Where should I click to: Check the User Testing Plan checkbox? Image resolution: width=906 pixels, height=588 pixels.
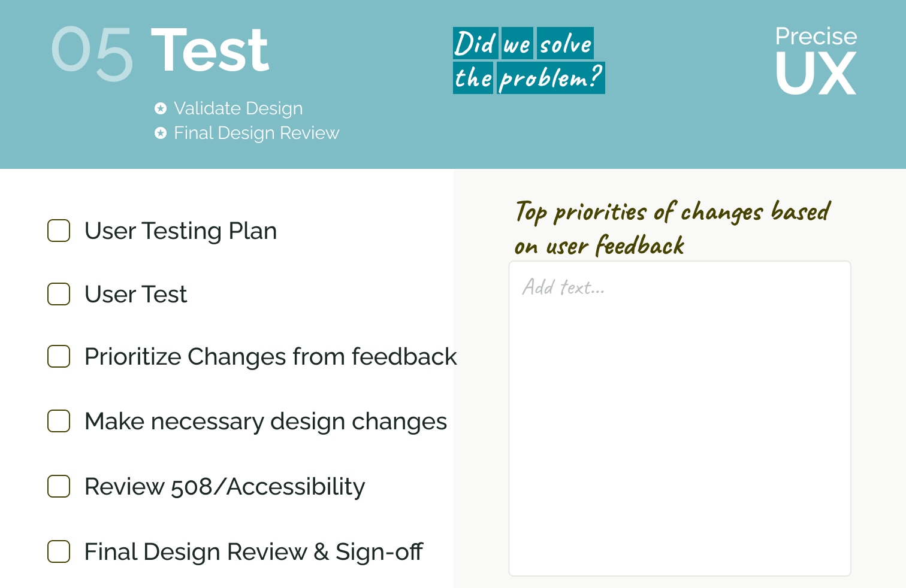click(59, 231)
